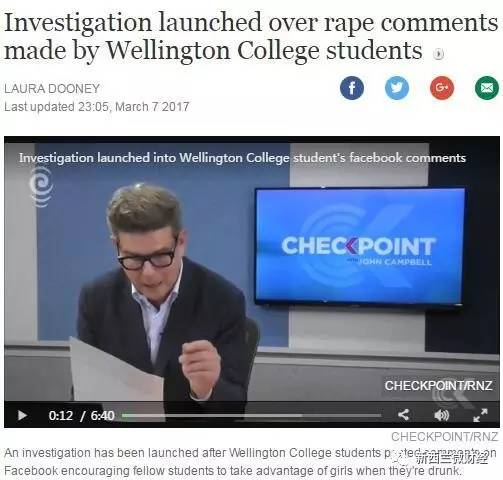Seek along the video progress bar

coord(252,415)
